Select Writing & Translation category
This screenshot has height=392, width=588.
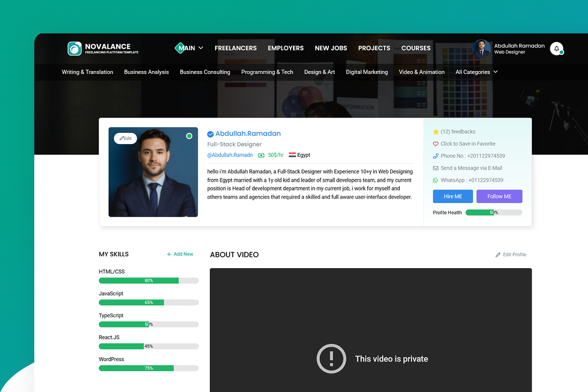(88, 72)
